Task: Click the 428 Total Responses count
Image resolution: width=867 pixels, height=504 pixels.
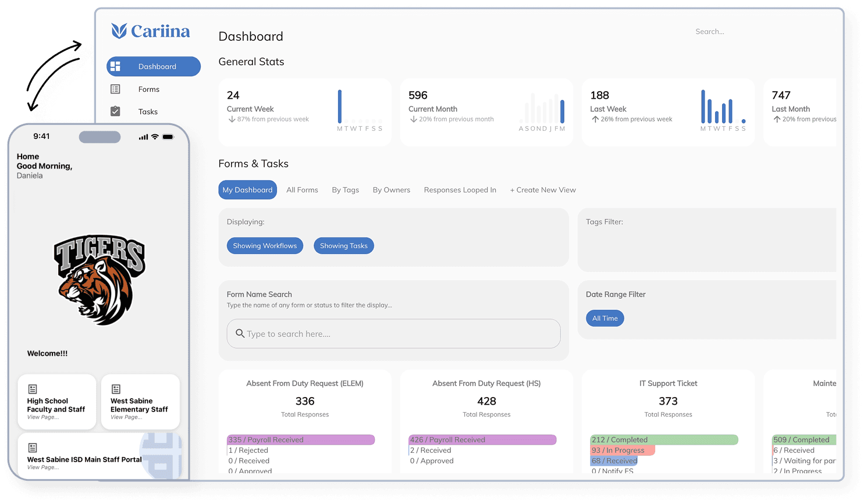Action: pos(486,401)
